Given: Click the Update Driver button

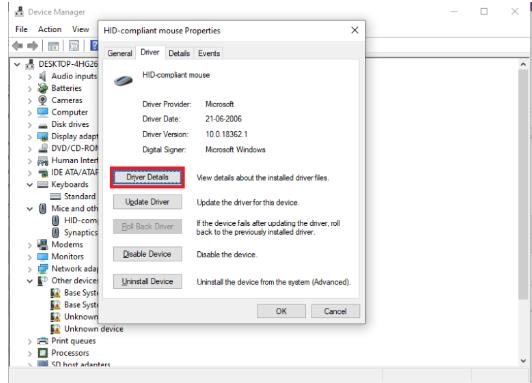Looking at the screenshot, I should tap(147, 202).
